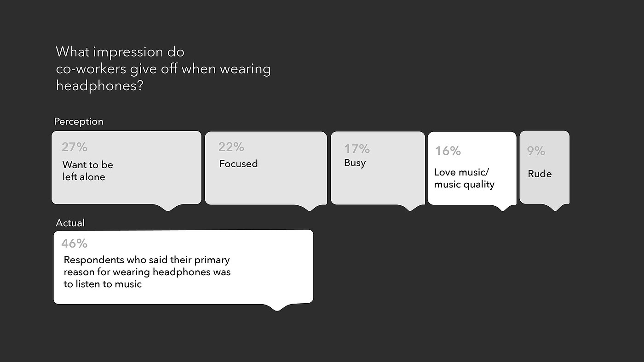Click the 46% figure
This screenshot has height=362, width=644.
coord(75,243)
